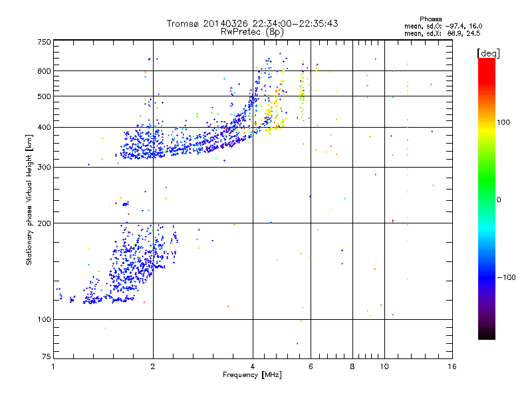Click the '100' y-axis tick label
Viewport: 532px width, 399px height.
[44, 320]
